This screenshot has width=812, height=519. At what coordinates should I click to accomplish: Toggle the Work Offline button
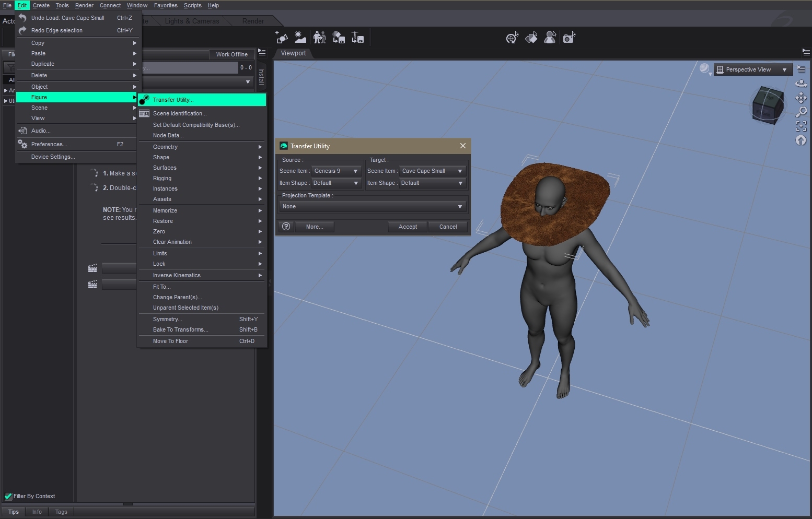(231, 54)
